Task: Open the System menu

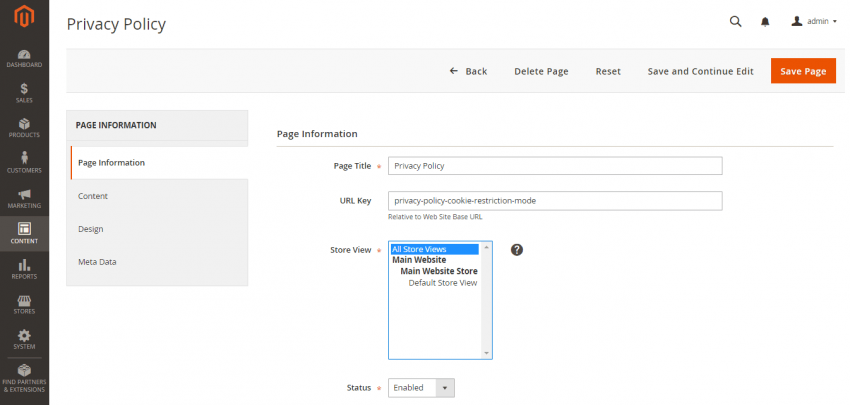Action: pyautogui.click(x=24, y=340)
